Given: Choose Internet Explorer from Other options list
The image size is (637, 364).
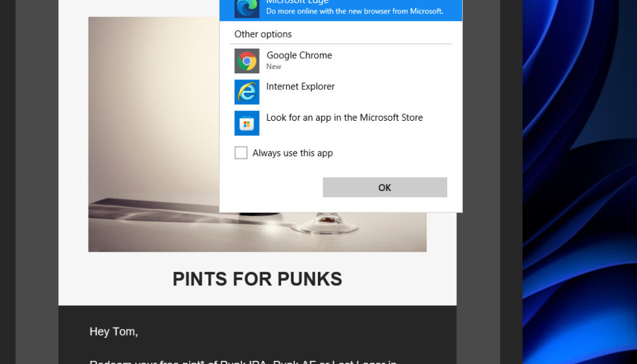Looking at the screenshot, I should [300, 86].
